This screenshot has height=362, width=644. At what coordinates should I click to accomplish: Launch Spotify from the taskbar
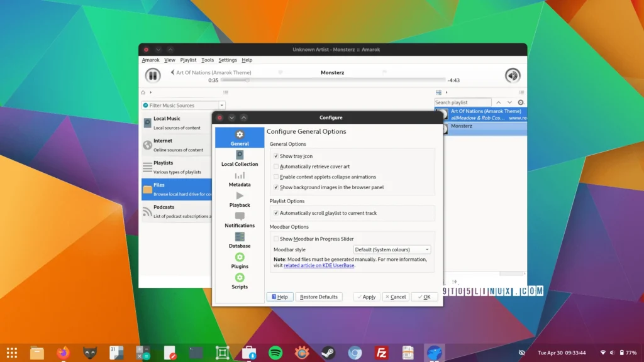point(275,353)
